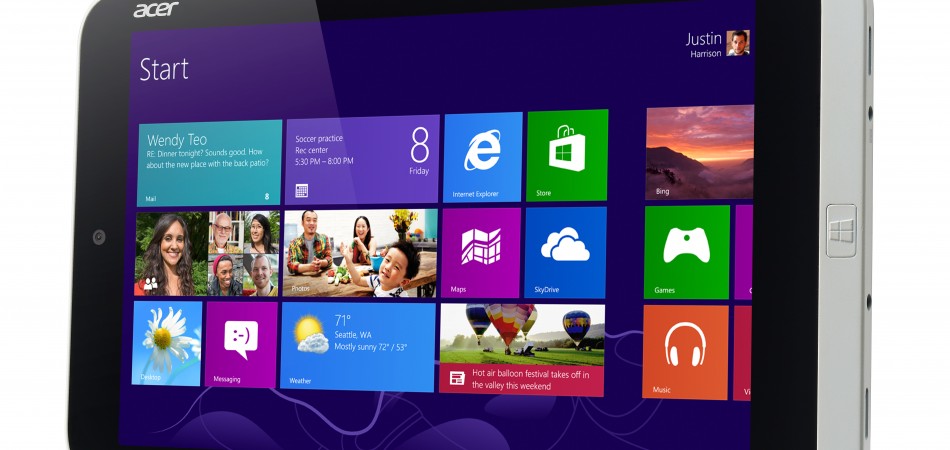
Task: Open the Messaging tile
Action: pyautogui.click(x=241, y=344)
